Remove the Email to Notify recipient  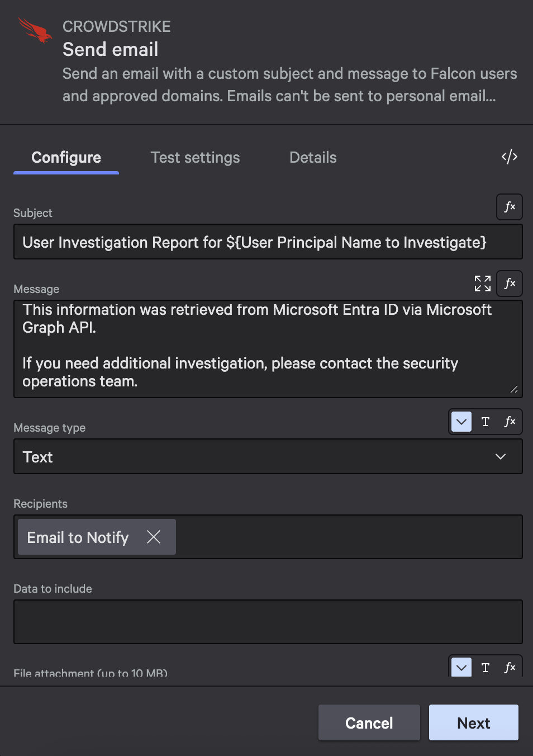[154, 537]
